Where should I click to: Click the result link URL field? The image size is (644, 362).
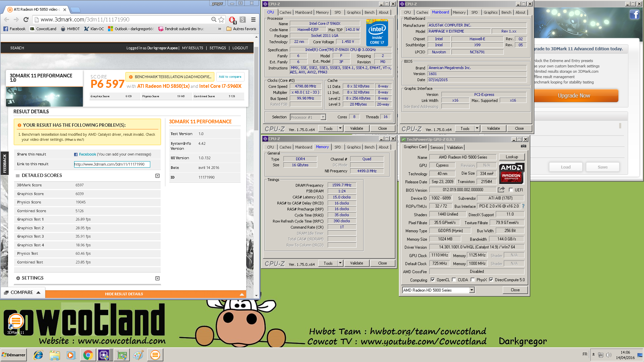112,164
